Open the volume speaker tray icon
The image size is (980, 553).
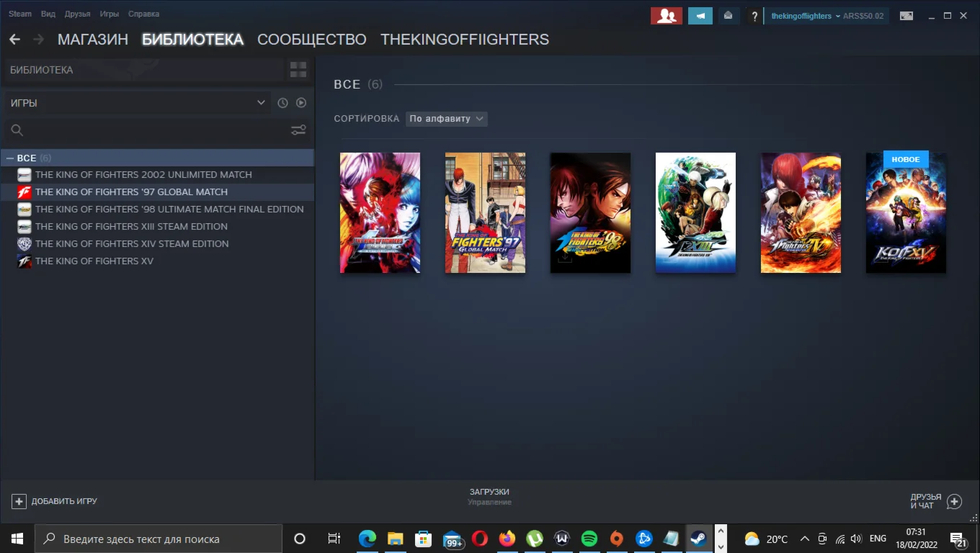click(x=856, y=539)
